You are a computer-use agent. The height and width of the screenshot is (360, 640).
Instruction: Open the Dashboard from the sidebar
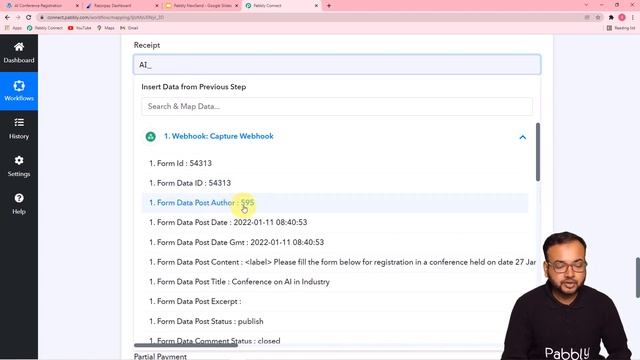click(x=19, y=53)
